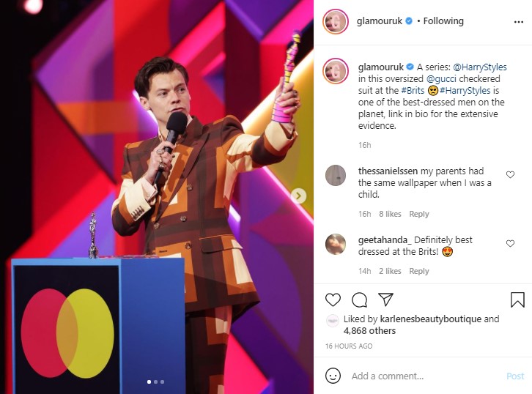Reply to thessanielssen's wallpaper comment

pos(419,214)
